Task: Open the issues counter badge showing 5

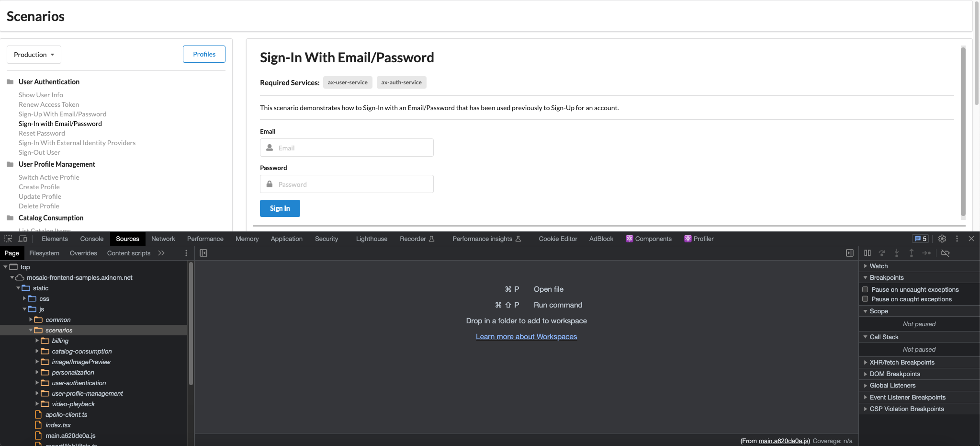Action: [921, 239]
